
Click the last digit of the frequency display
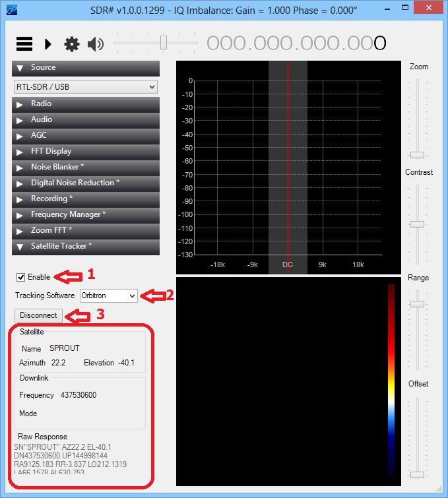379,43
